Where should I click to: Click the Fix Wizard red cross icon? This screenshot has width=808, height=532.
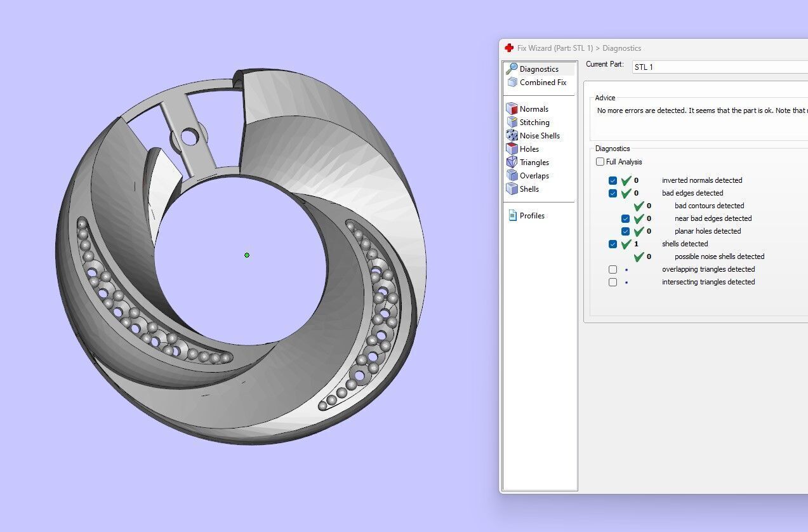coord(509,48)
